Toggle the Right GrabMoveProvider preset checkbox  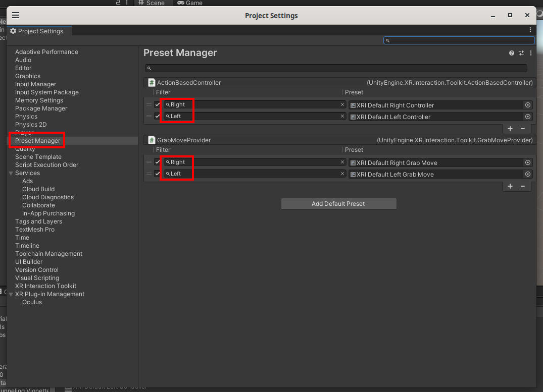tap(158, 162)
